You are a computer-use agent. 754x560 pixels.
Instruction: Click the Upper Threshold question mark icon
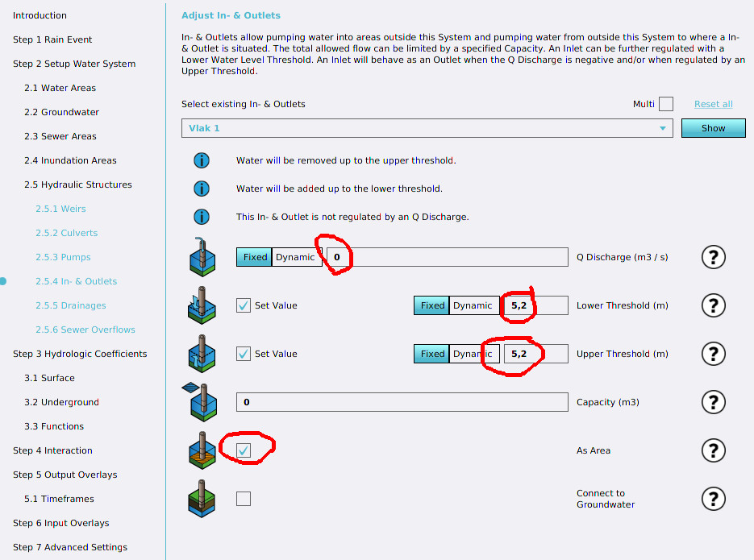click(x=713, y=354)
